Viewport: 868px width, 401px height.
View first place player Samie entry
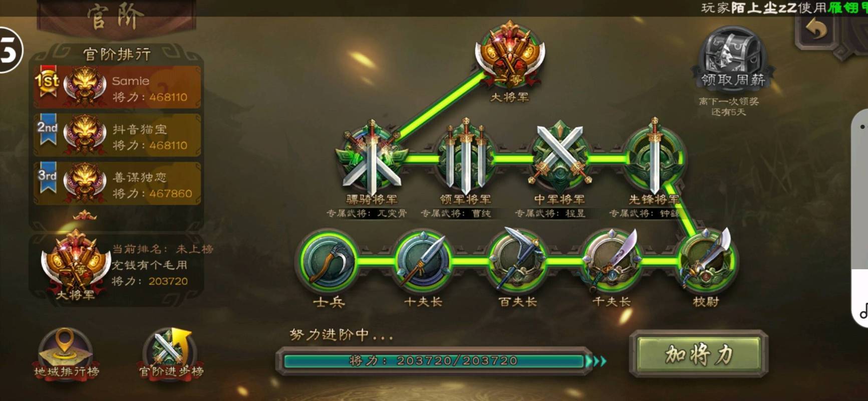[x=118, y=87]
